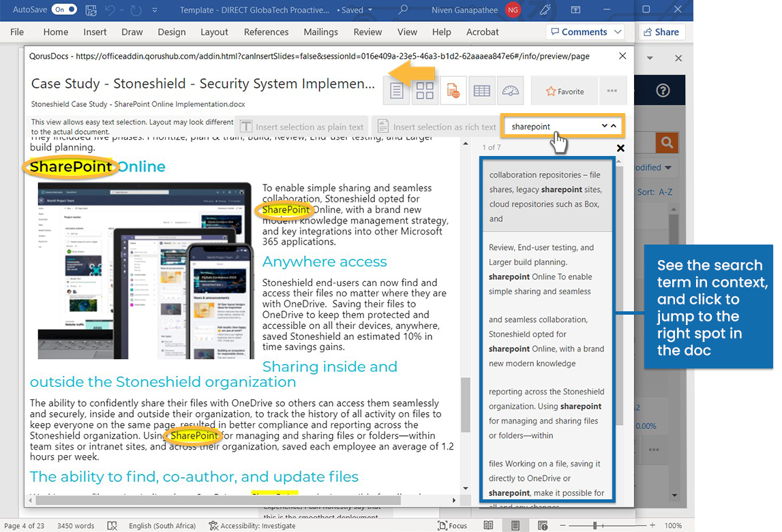Select the Focus mode in the status bar
This screenshot has width=782, height=532.
(452, 525)
